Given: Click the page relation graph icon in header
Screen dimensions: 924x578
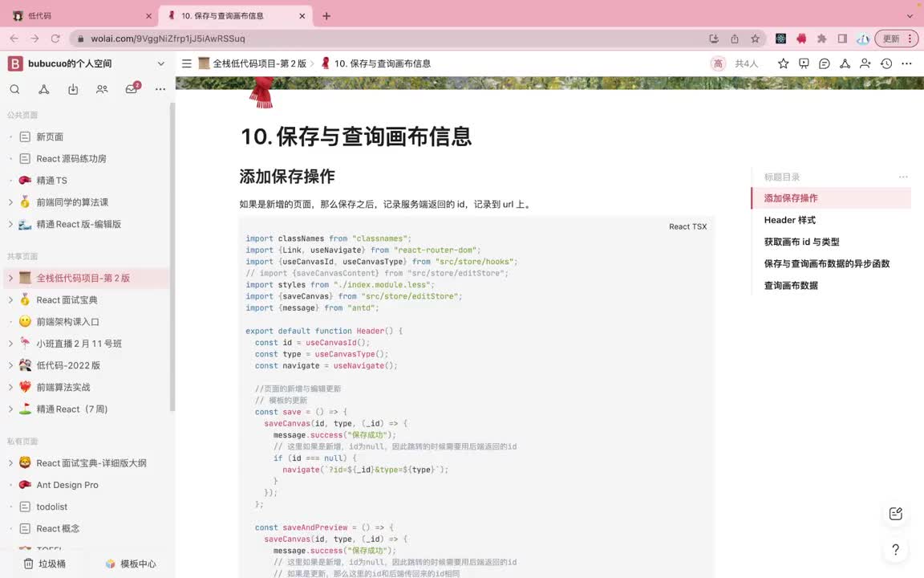Looking at the screenshot, I should [845, 63].
